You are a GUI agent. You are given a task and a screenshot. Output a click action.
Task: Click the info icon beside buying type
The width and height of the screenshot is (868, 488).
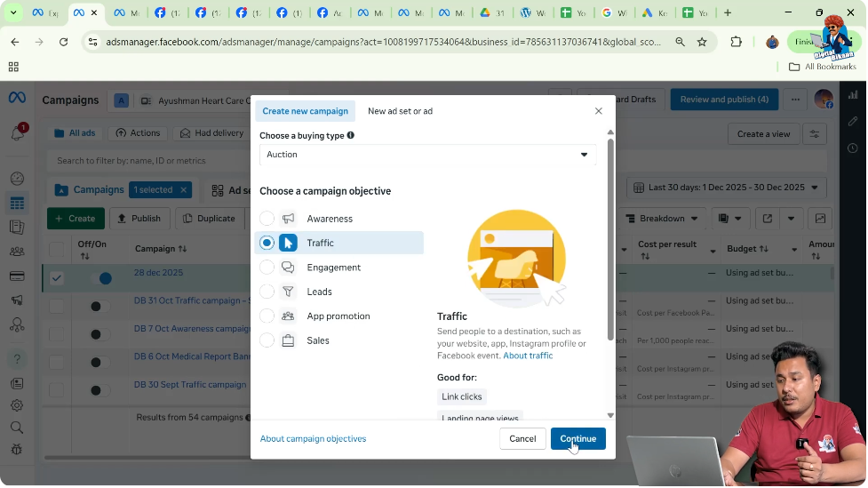point(351,135)
